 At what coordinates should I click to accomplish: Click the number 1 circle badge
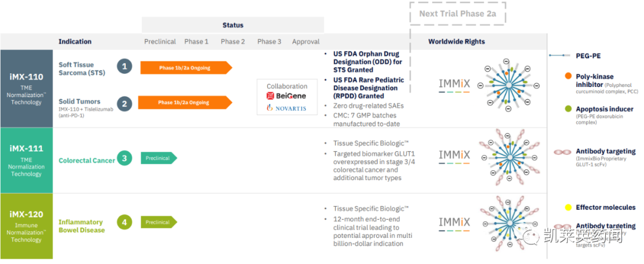point(124,66)
